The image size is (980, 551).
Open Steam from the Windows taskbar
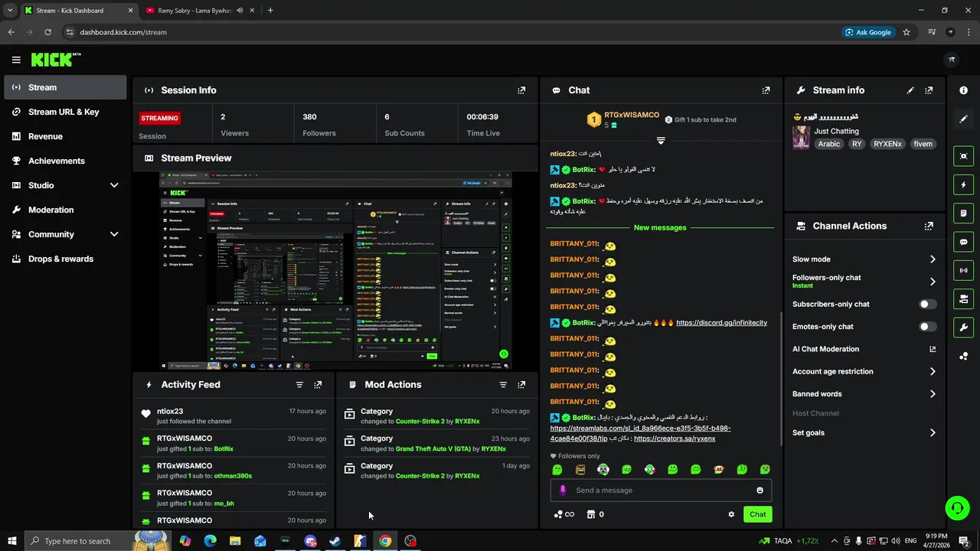coord(335,541)
